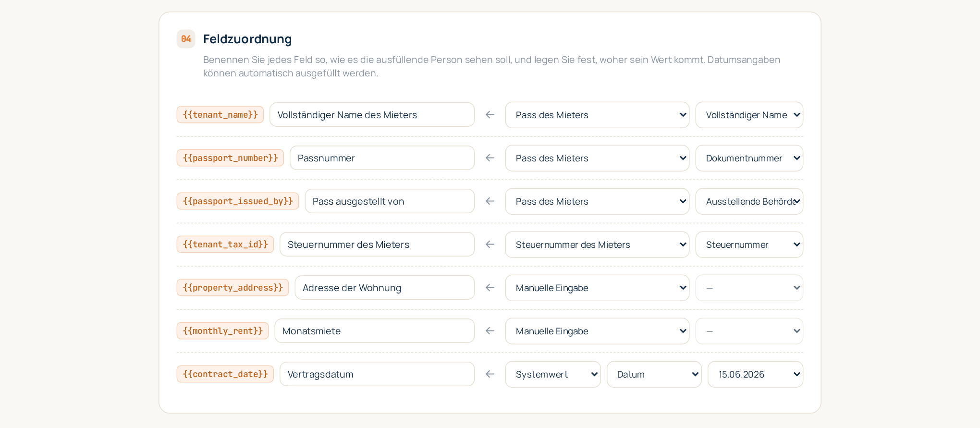Open the Steuernummer des Mieters source dropdown
Viewport: 980px width, 428px height.
click(x=597, y=245)
